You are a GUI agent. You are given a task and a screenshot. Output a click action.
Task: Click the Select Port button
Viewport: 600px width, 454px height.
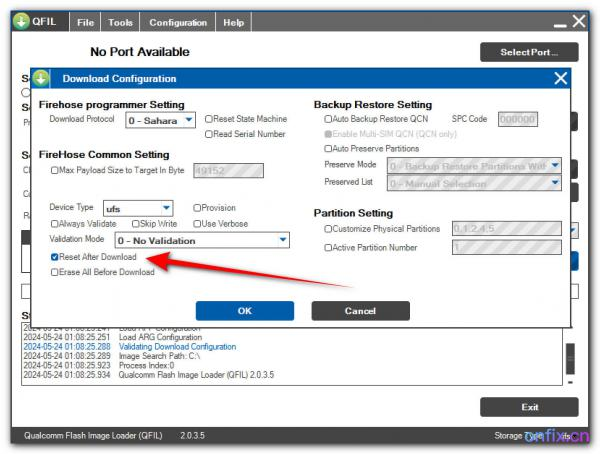(x=529, y=52)
